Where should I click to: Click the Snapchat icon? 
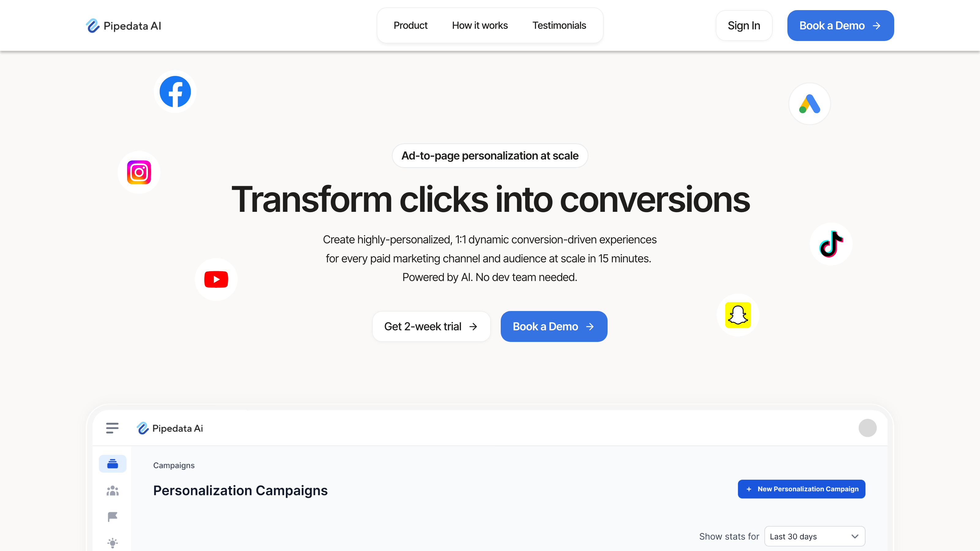(x=738, y=316)
